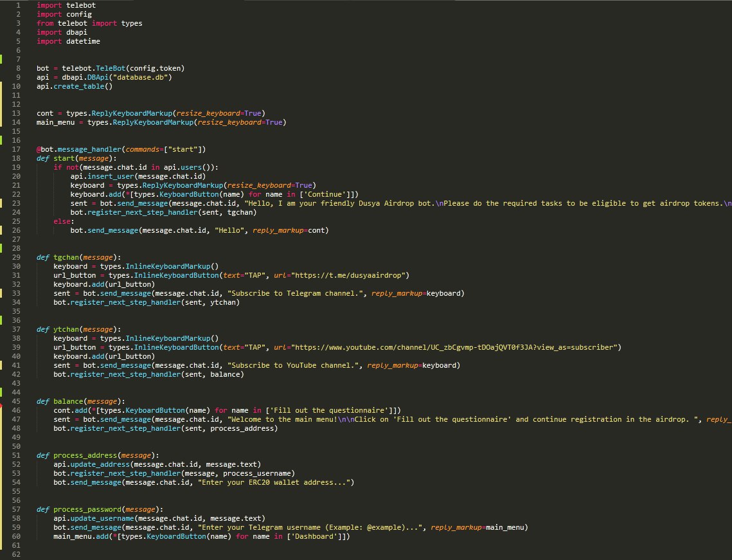Click the 'else:' keyword on line 25

coord(64,221)
